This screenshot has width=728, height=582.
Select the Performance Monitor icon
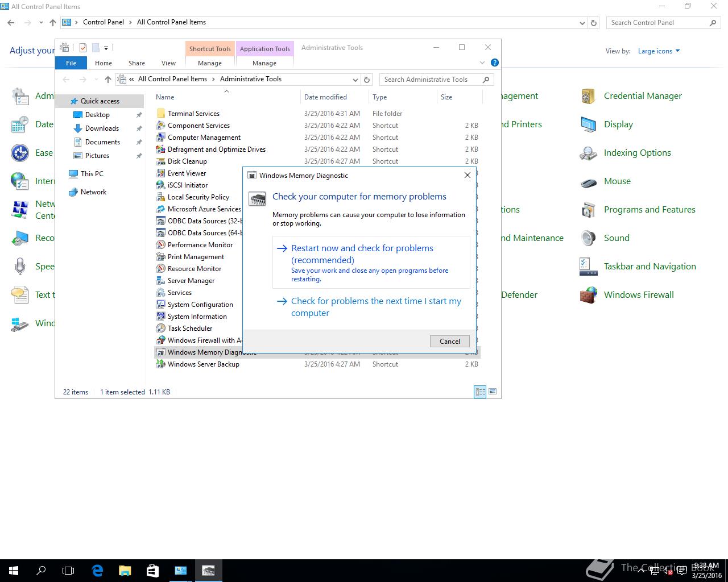click(x=161, y=245)
